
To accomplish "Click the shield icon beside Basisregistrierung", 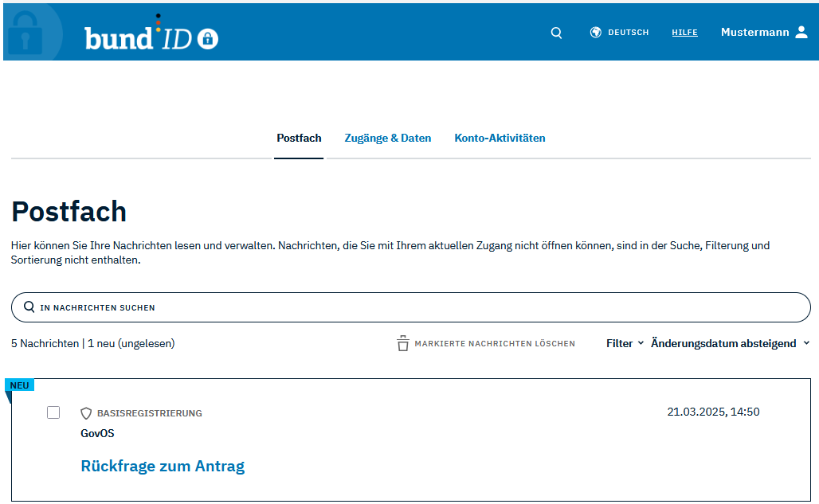I will pyautogui.click(x=87, y=413).
